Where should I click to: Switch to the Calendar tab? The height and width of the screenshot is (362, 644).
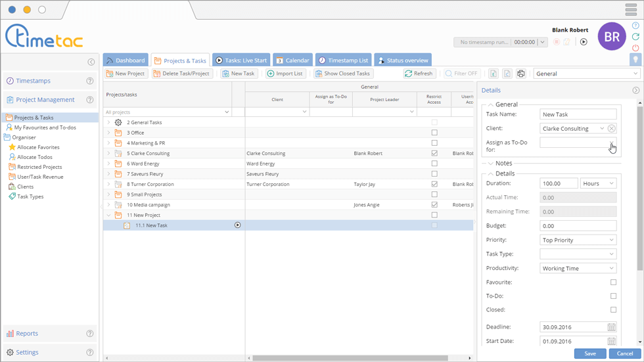pos(292,60)
